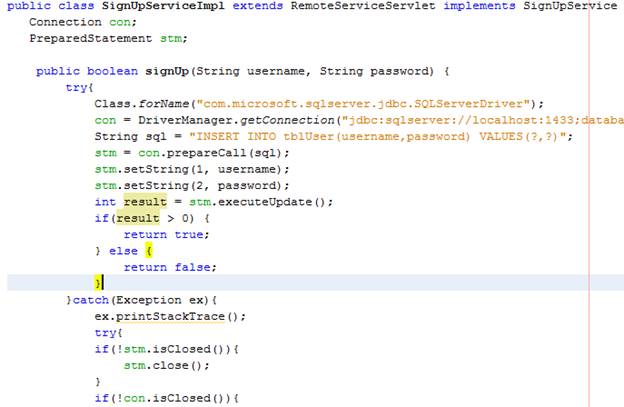Click the 'PreparedStatement stm;' field declaration
This screenshot has height=407, width=624.
[108, 39]
